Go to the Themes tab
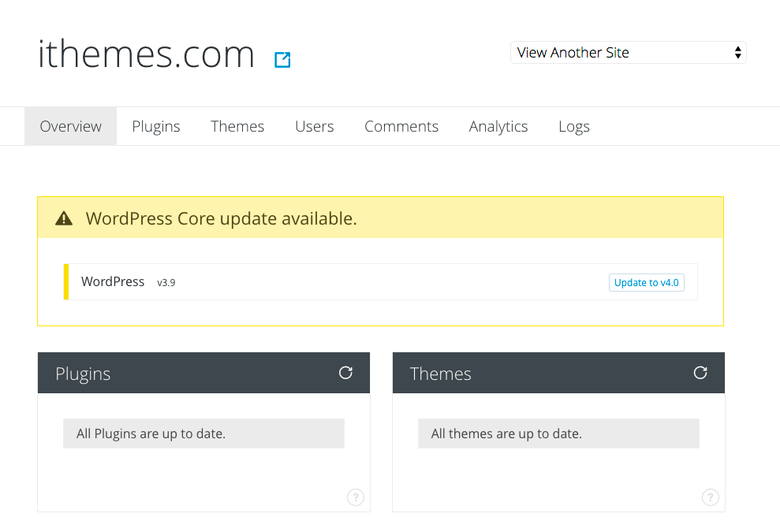This screenshot has height=532, width=780. tap(237, 126)
